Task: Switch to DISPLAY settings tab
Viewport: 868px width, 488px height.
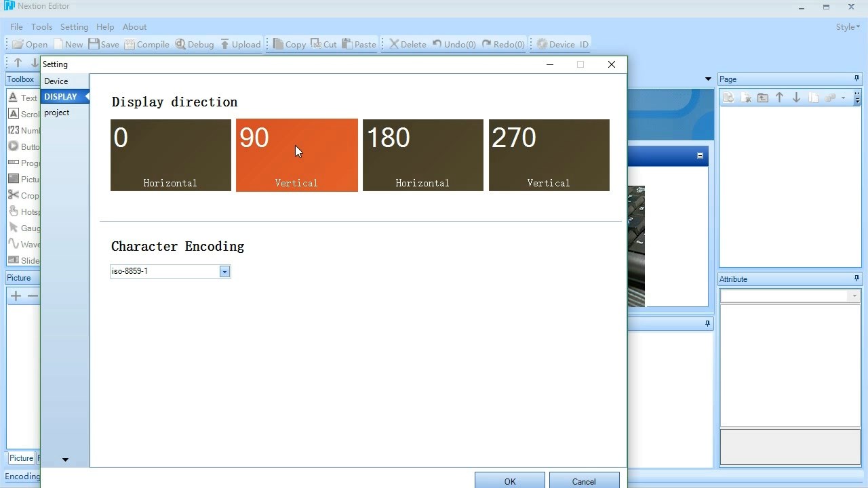Action: (x=64, y=96)
